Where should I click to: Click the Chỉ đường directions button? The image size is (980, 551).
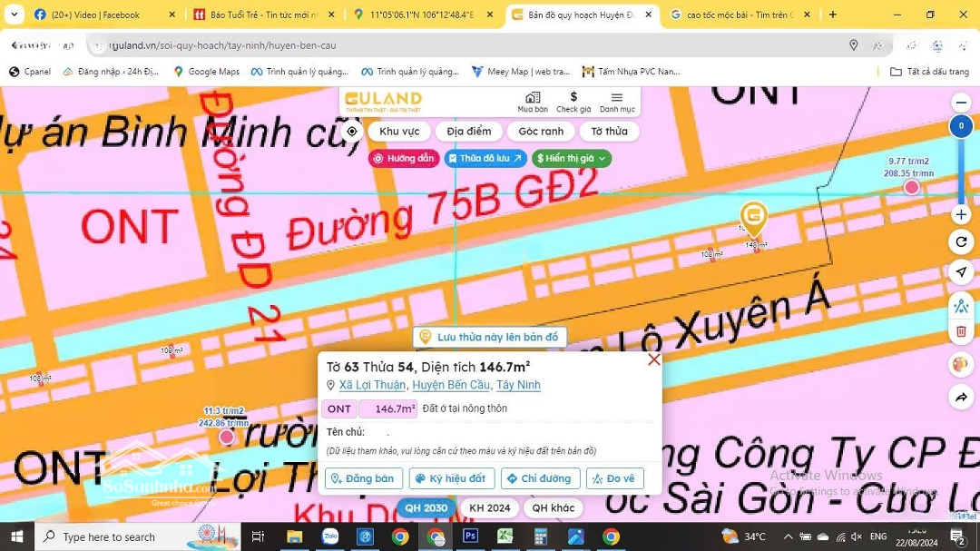(x=540, y=478)
